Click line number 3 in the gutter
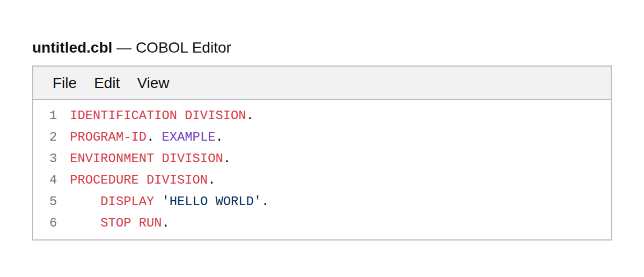The width and height of the screenshot is (644, 277). [53, 158]
